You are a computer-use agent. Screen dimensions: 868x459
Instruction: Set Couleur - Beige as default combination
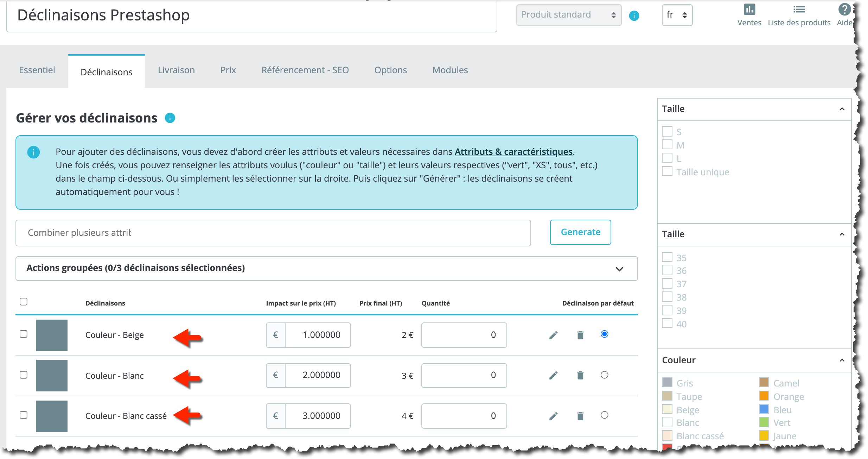tap(604, 334)
